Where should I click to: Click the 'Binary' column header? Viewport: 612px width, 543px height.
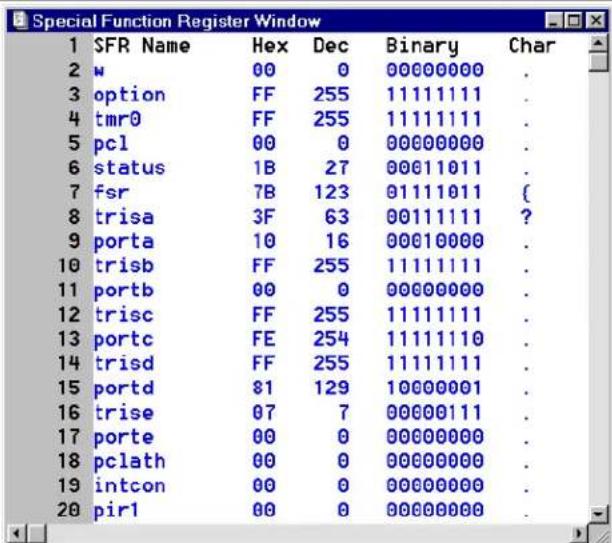coord(422,46)
